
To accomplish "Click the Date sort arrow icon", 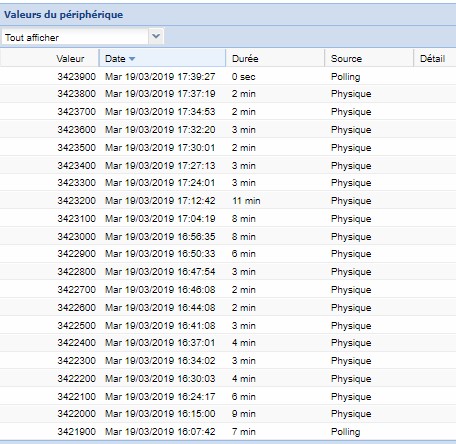I will coord(132,59).
